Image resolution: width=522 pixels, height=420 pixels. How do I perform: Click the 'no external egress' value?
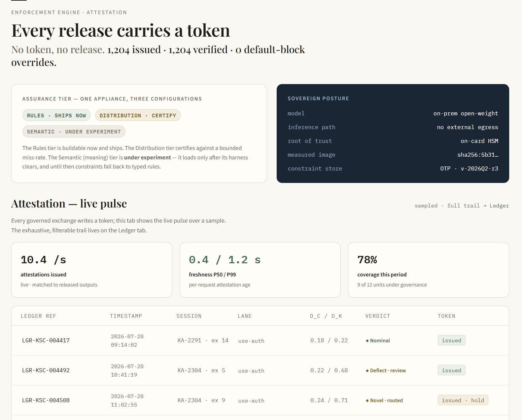point(467,127)
